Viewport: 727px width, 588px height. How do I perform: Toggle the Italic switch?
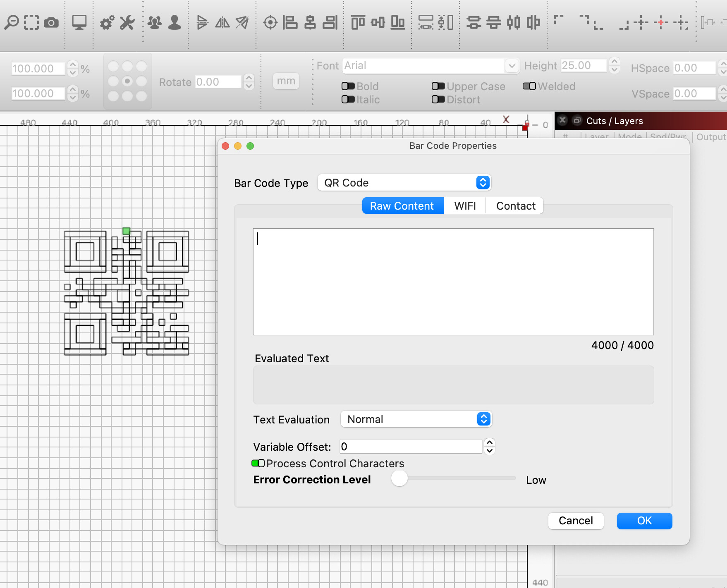pyautogui.click(x=348, y=99)
